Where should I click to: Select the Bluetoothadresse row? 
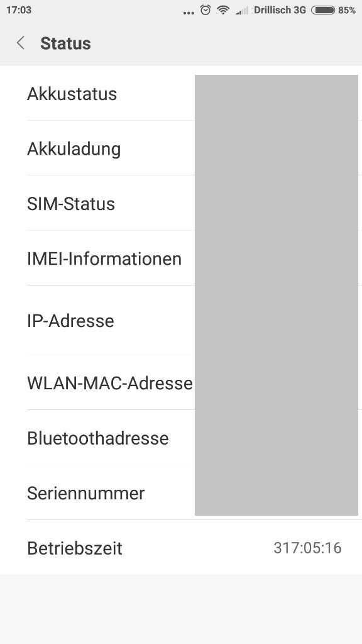pyautogui.click(x=181, y=438)
